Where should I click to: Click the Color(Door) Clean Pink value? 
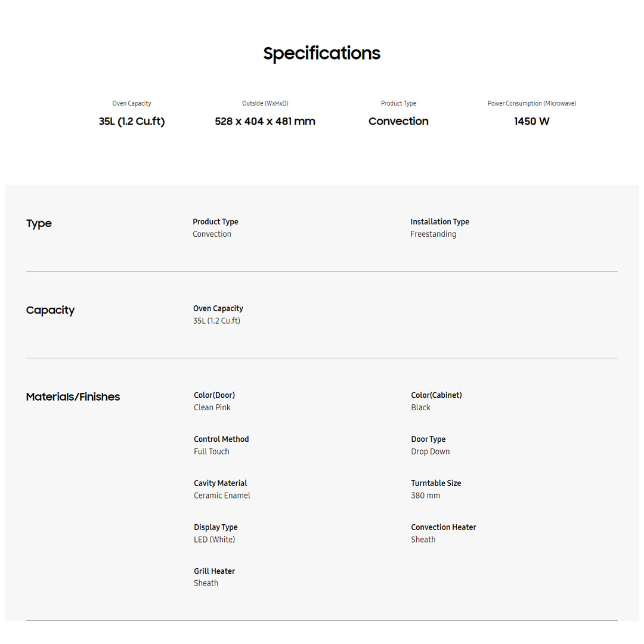pyautogui.click(x=212, y=408)
